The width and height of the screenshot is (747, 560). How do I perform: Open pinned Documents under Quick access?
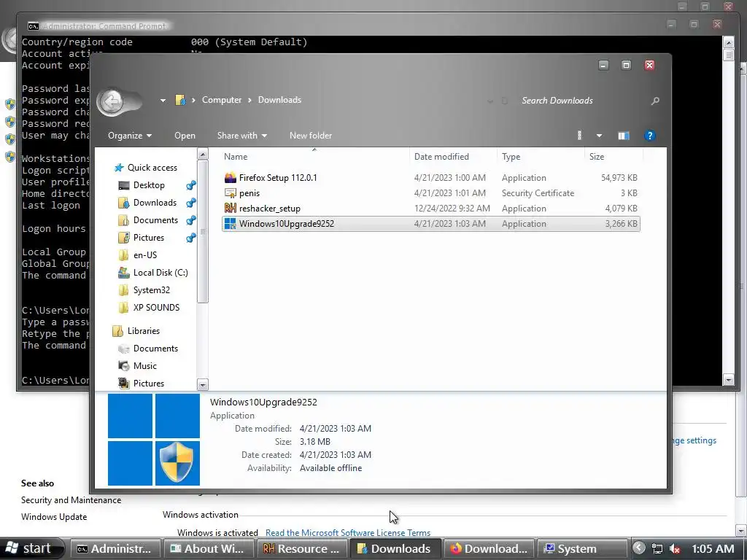(x=155, y=220)
